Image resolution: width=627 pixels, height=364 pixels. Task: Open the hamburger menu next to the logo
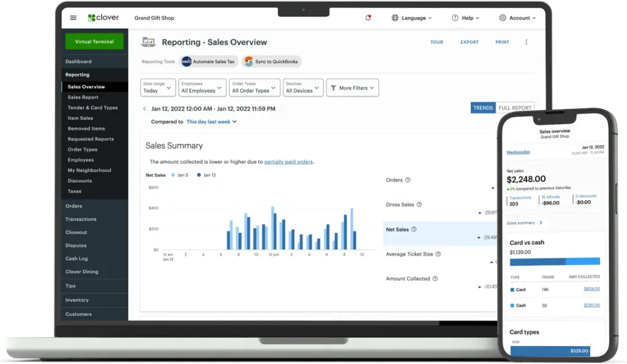pos(73,17)
